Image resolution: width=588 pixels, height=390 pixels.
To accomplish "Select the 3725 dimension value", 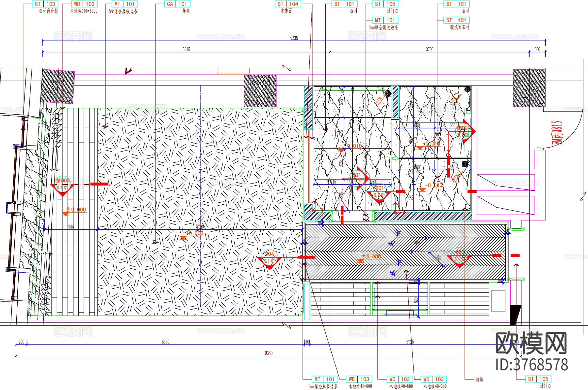I will click(x=410, y=342).
